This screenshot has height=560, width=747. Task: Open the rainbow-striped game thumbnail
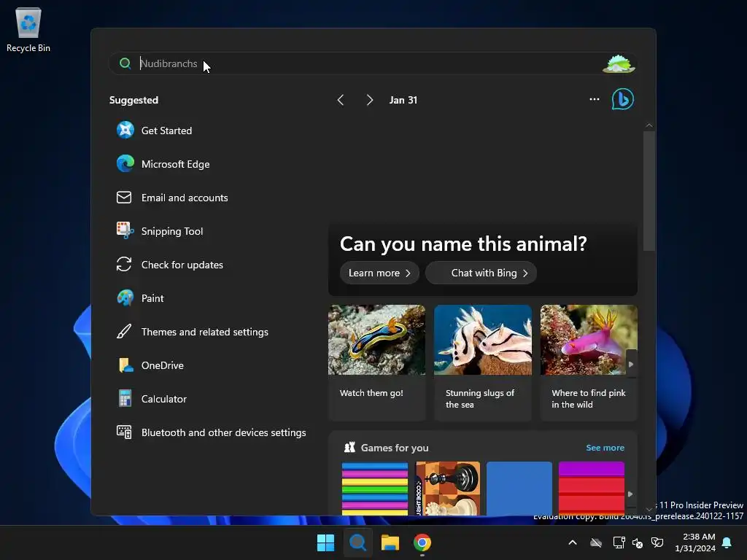pyautogui.click(x=375, y=489)
